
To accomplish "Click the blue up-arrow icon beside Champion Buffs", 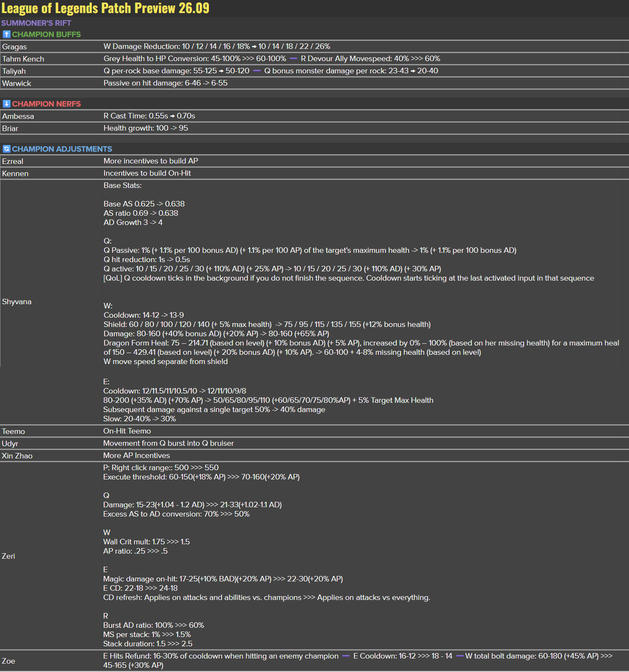I will click(7, 34).
